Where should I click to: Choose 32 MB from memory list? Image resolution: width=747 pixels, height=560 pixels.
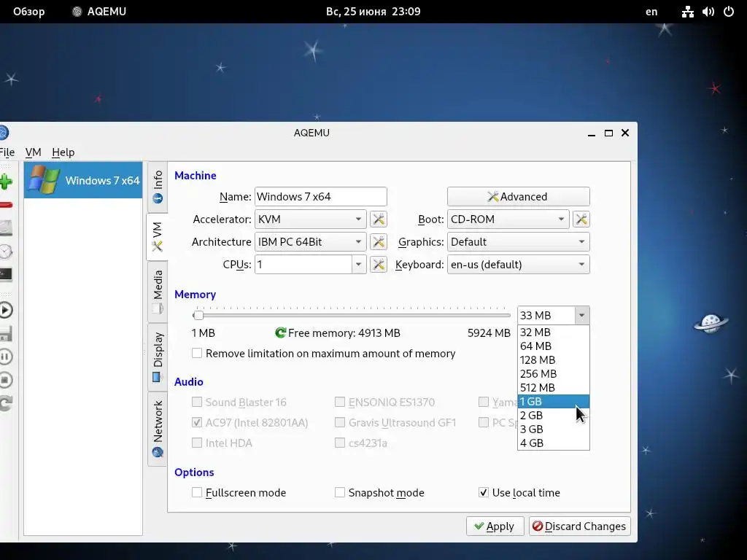[554, 332]
